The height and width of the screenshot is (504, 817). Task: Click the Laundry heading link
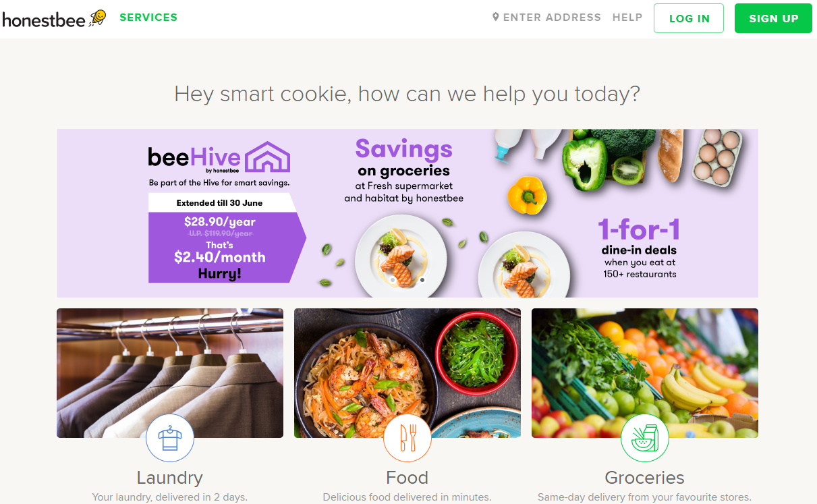[x=170, y=478]
